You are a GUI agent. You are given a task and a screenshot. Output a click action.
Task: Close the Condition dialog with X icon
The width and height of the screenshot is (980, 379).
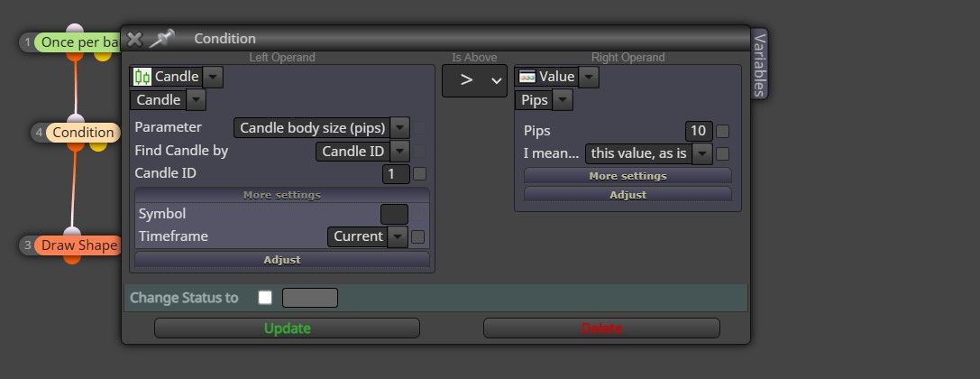(134, 40)
